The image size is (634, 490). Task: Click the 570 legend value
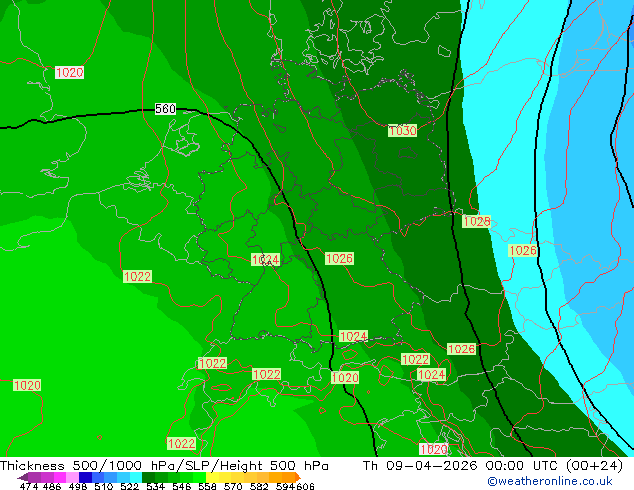(x=232, y=486)
